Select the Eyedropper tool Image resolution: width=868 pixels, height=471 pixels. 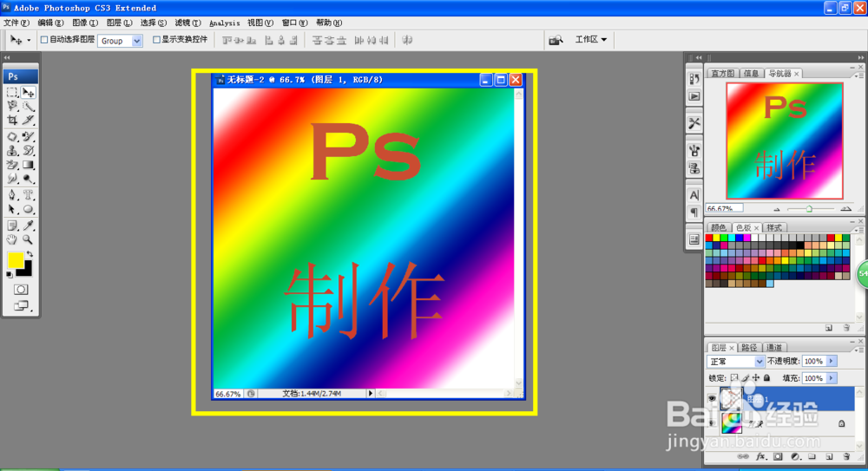click(29, 226)
